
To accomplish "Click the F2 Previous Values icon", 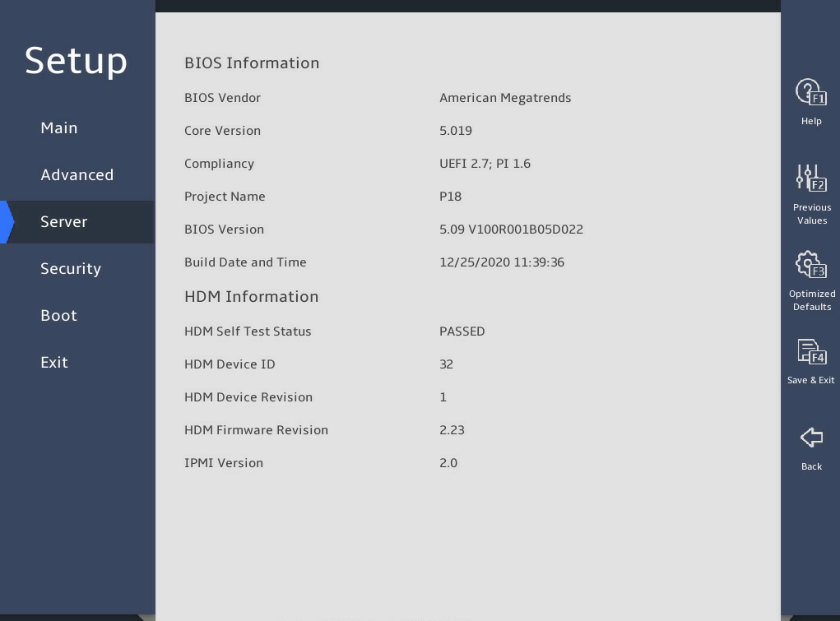I will point(811,178).
